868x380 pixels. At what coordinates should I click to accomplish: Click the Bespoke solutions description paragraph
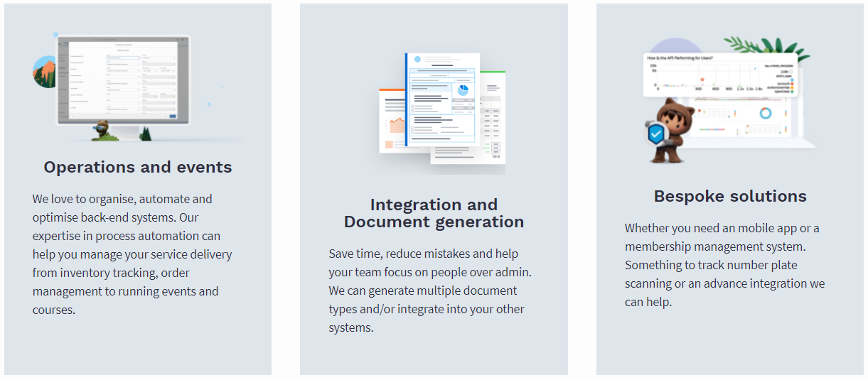(x=724, y=265)
